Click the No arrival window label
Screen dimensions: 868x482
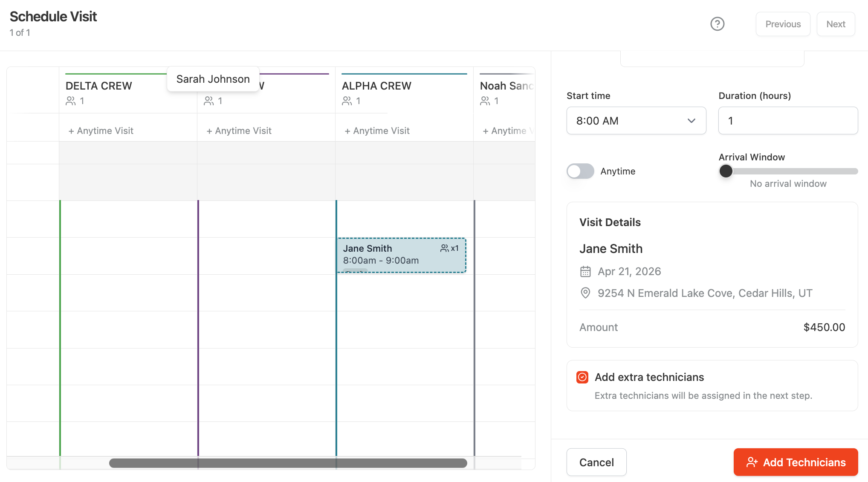[x=788, y=183]
